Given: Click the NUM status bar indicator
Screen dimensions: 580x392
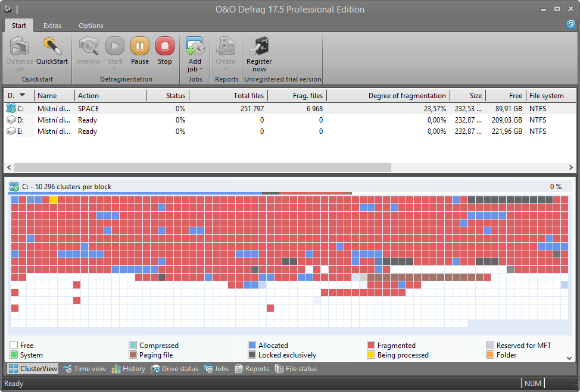Looking at the screenshot, I should click(x=532, y=383).
